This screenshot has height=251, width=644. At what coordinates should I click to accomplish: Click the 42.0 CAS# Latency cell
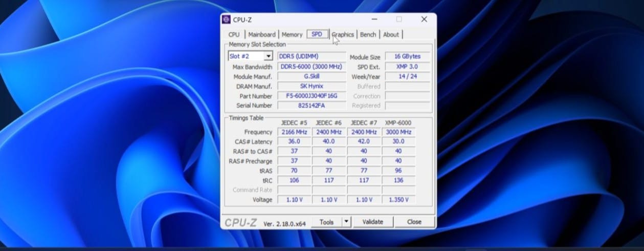pos(364,141)
